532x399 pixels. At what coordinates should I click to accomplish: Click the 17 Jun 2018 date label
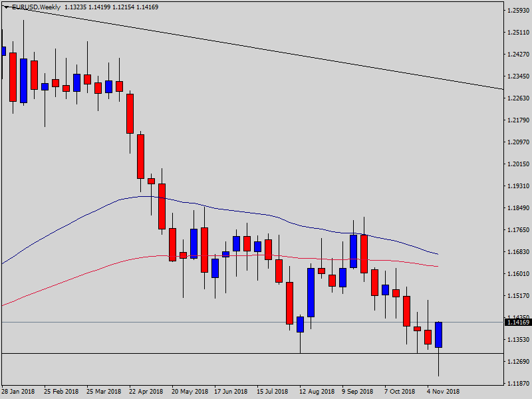[x=231, y=392]
